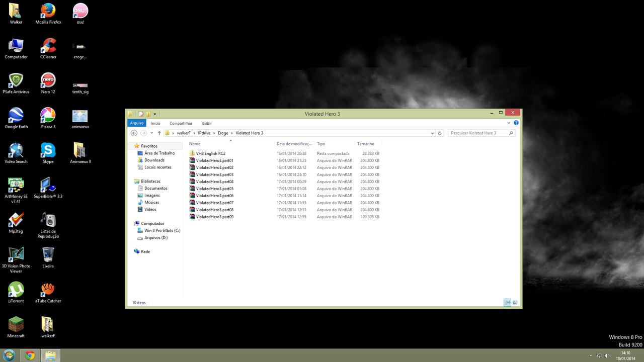This screenshot has height=362, width=644.
Task: Click the µTorrent desktop icon
Action: (x=16, y=292)
